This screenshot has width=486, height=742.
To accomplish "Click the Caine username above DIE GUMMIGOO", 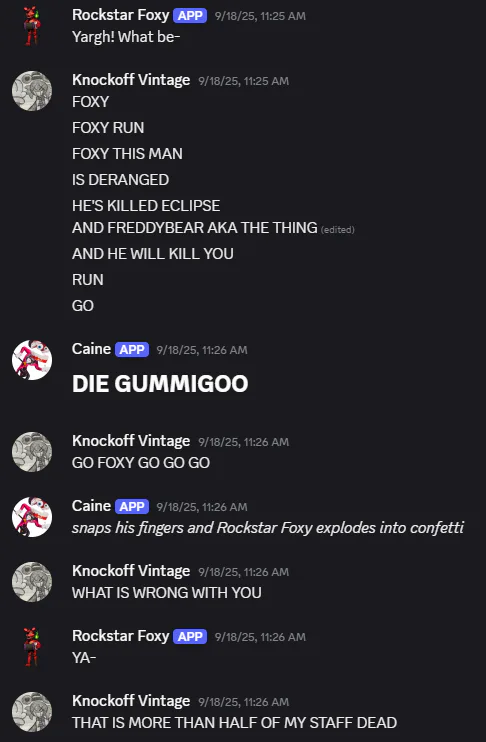I will tap(91, 349).
